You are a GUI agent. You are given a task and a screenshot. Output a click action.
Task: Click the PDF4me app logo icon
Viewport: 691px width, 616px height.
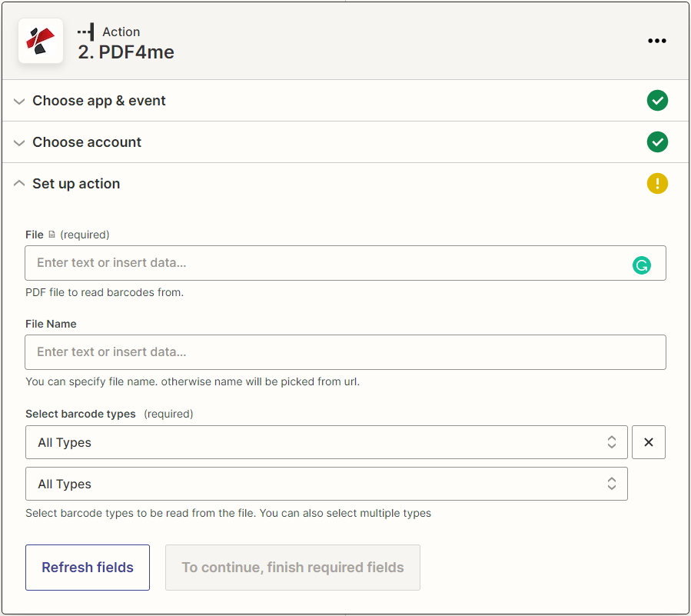[x=41, y=41]
